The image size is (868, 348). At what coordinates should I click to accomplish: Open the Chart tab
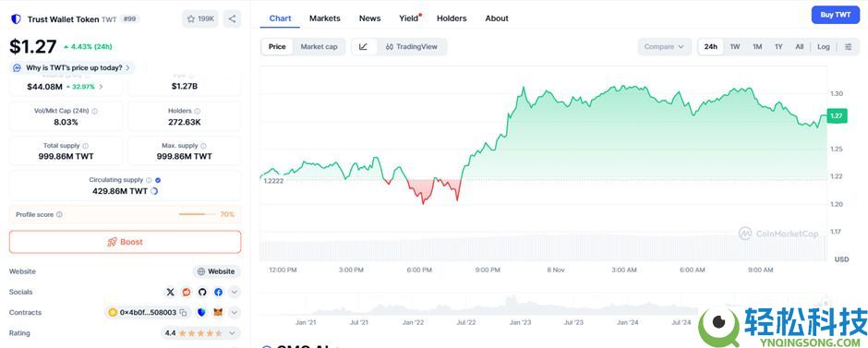[x=280, y=18]
